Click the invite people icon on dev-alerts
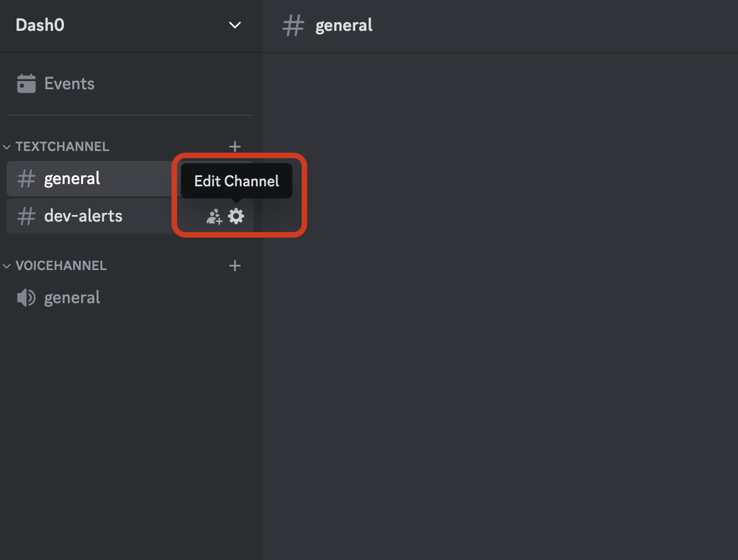Viewport: 738px width, 560px height. point(214,217)
